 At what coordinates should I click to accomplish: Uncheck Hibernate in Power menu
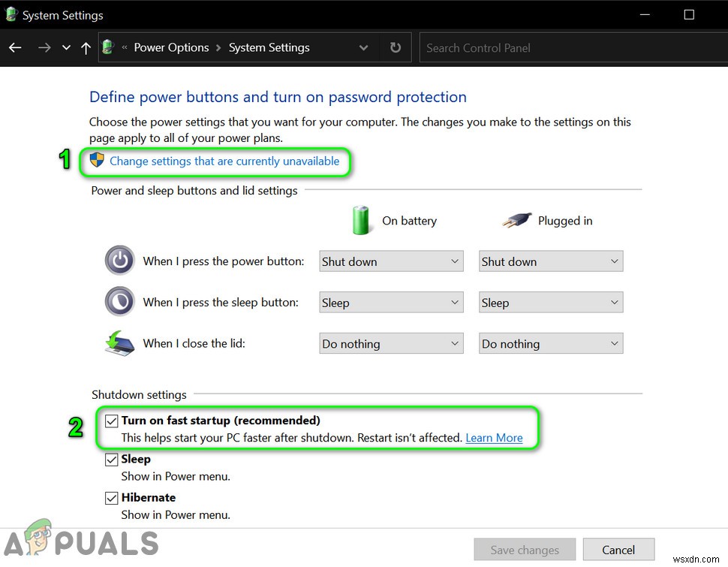click(x=112, y=497)
